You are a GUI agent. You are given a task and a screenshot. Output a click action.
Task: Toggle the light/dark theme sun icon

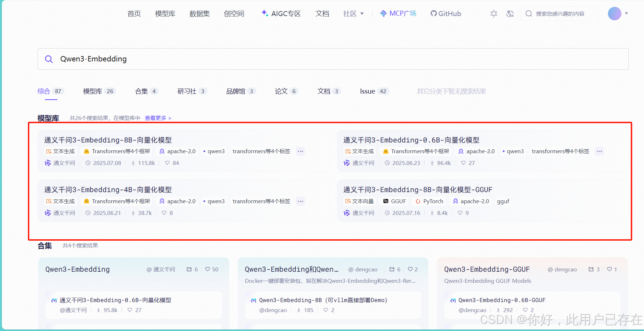[493, 14]
